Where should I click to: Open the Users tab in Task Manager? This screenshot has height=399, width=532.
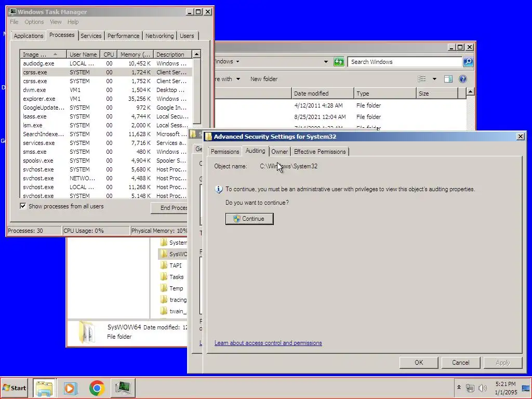point(187,36)
